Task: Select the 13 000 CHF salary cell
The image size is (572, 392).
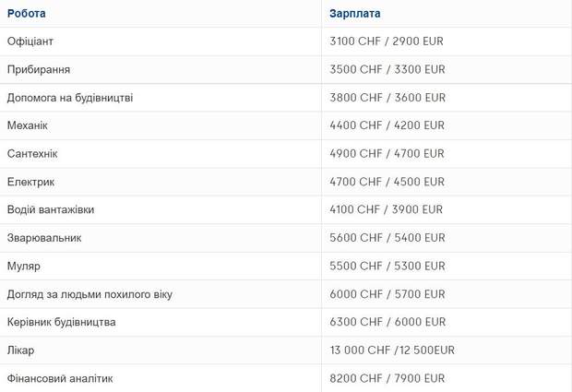Action: click(391, 350)
